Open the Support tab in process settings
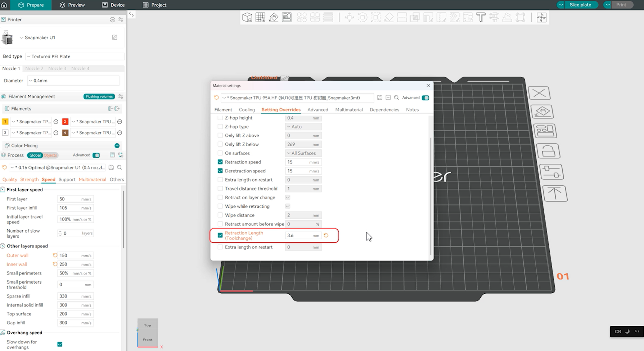The height and width of the screenshot is (351, 644). tap(67, 180)
